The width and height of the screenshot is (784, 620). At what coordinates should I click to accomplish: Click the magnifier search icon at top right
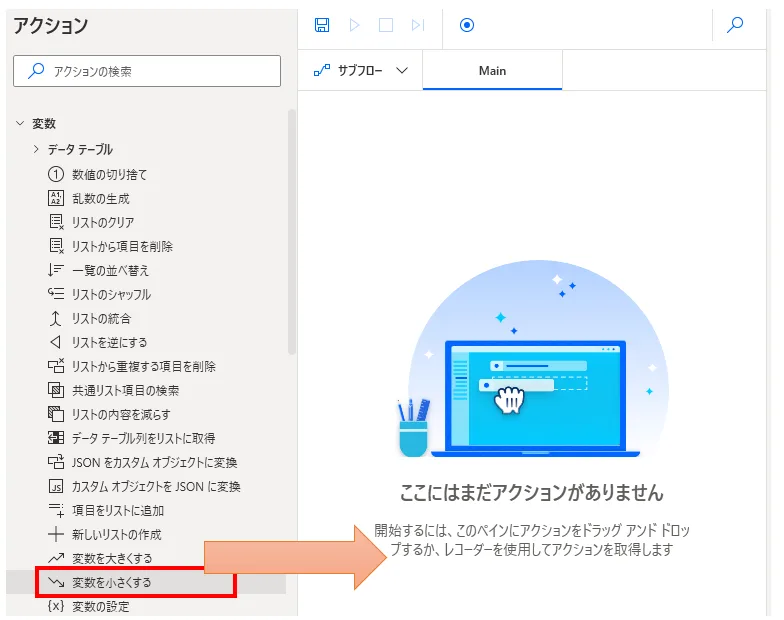(735, 25)
